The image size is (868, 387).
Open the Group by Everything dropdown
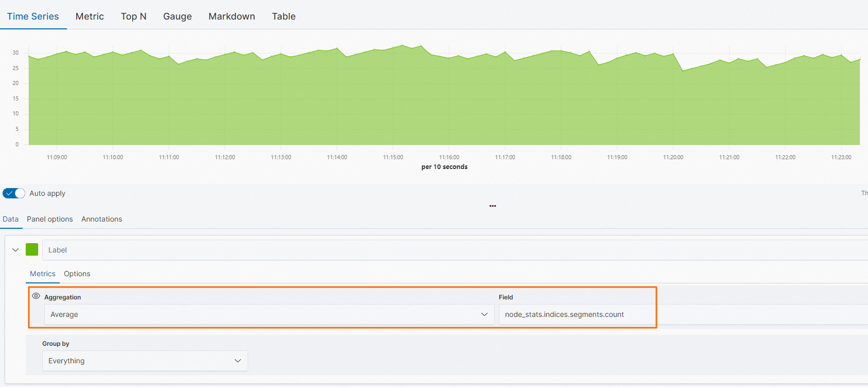[145, 361]
